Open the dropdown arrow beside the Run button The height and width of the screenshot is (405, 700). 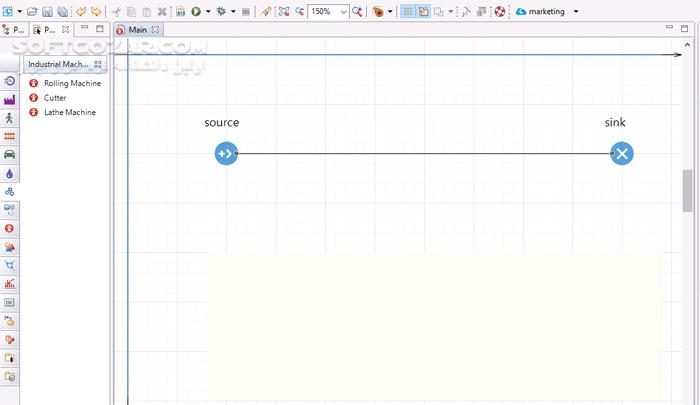(207, 12)
